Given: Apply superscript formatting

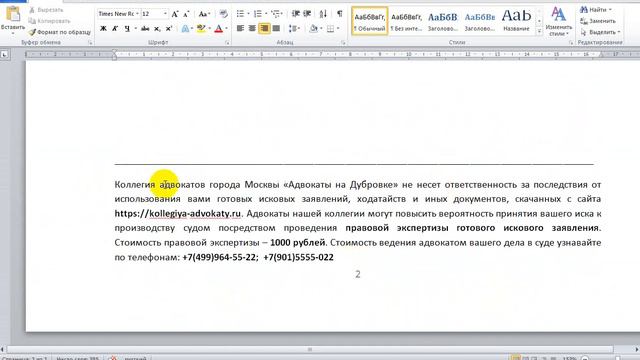Looking at the screenshot, I should [169, 29].
